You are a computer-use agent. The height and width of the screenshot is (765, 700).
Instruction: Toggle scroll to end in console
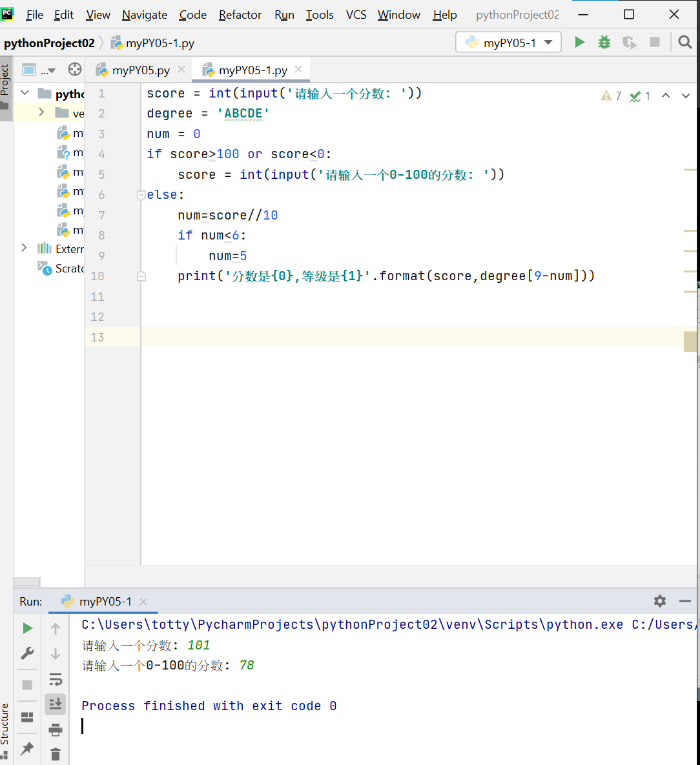56,704
